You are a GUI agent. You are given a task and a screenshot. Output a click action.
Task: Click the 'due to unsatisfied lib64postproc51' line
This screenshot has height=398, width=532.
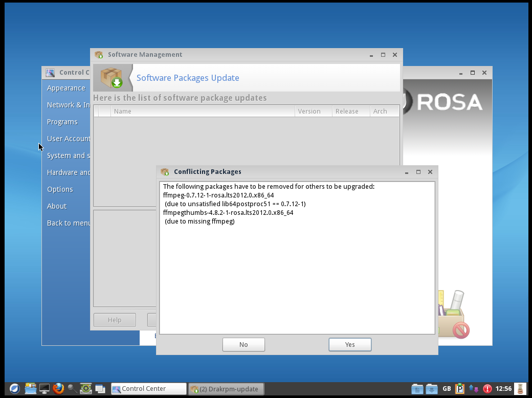(235, 204)
